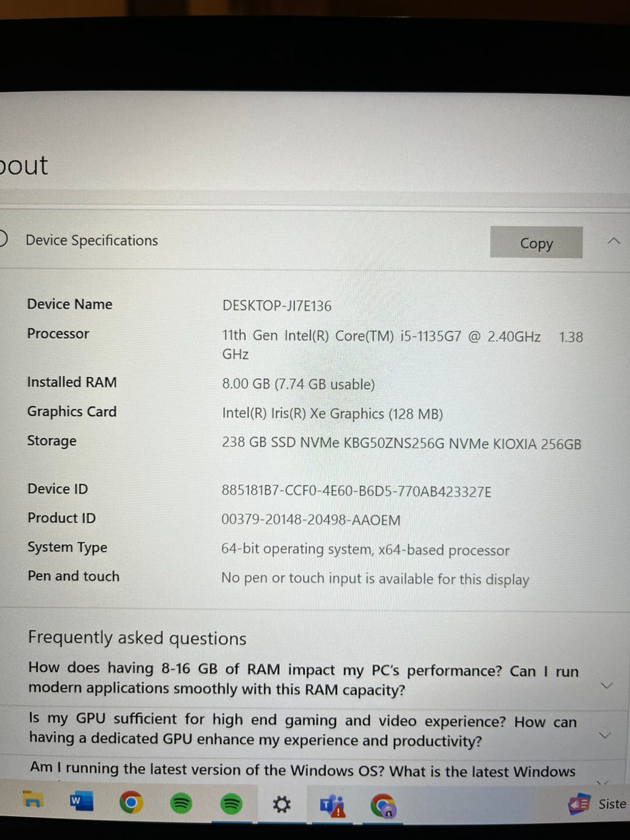Click the Settings gear taskbar icon
This screenshot has height=840, width=630.
[x=282, y=804]
